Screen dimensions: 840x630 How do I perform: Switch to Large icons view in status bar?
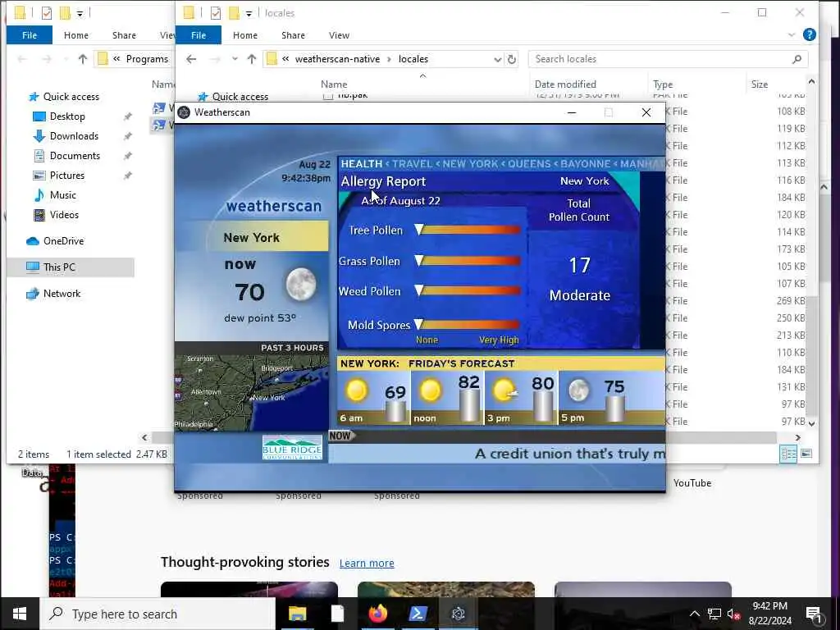point(806,454)
